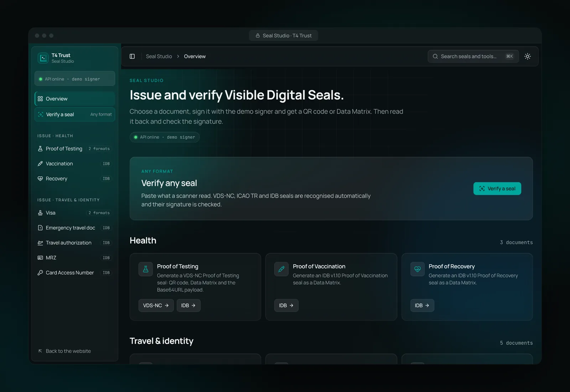Select Vaccination in the sidebar
The height and width of the screenshot is (392, 570).
(75, 164)
